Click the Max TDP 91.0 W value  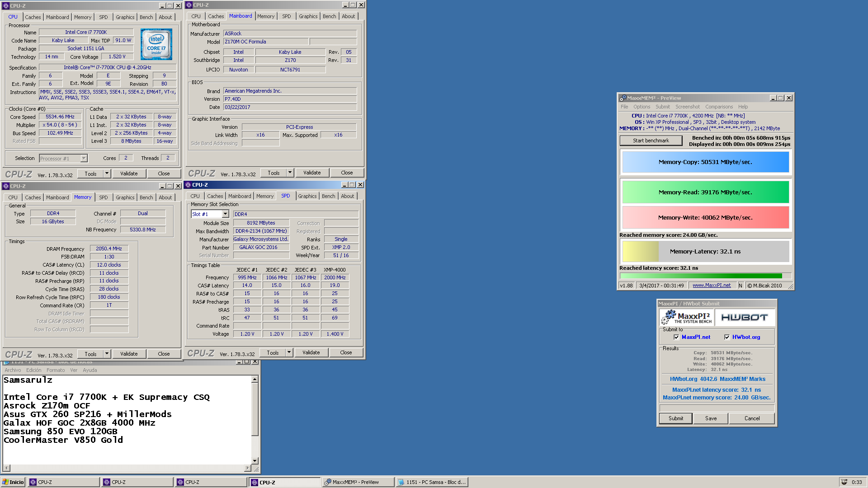pos(123,40)
